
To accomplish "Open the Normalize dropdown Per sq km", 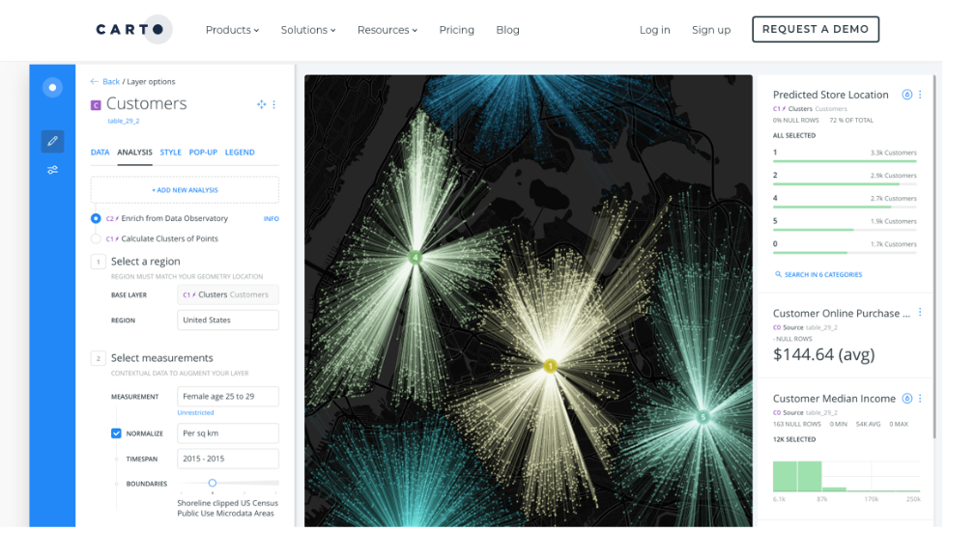I will [228, 434].
